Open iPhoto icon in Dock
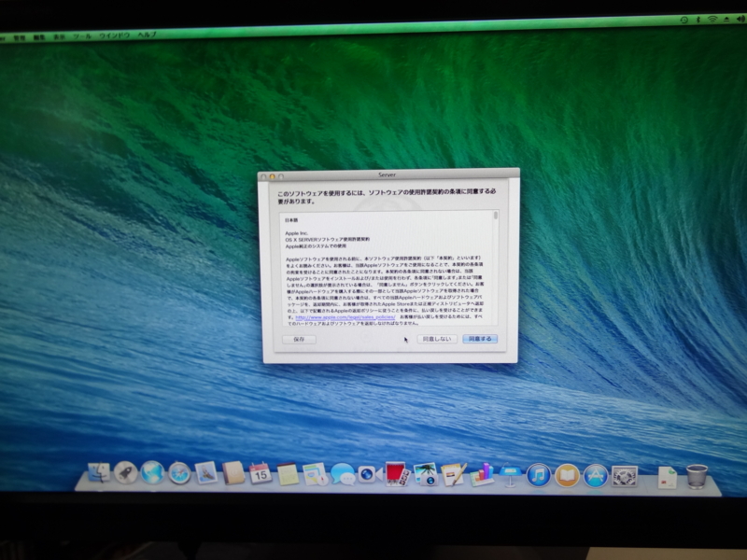The image size is (747, 560). 425,474
